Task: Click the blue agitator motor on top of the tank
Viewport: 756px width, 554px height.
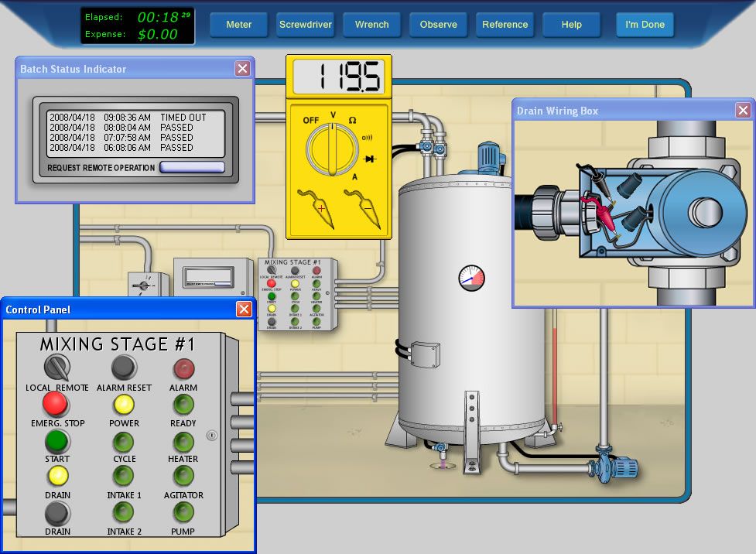Action: point(487,156)
